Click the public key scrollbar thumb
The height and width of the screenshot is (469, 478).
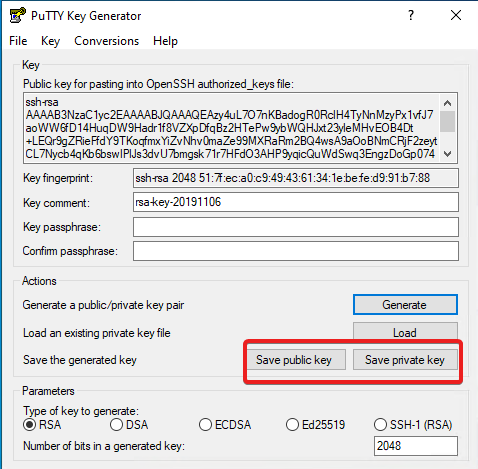(x=448, y=122)
